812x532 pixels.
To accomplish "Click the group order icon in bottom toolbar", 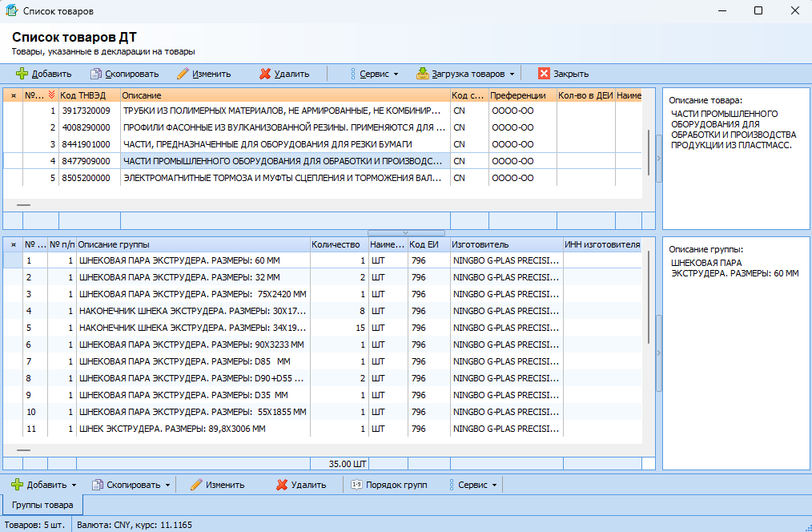I will click(357, 485).
